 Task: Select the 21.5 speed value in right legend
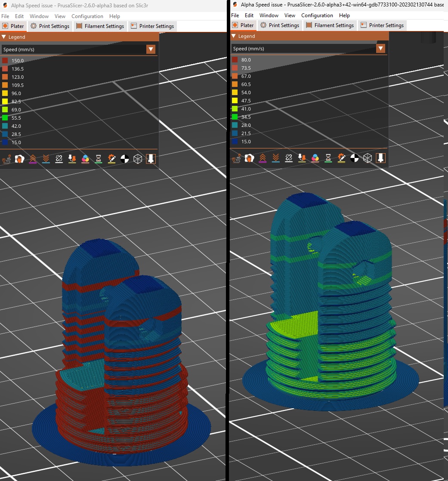[246, 133]
